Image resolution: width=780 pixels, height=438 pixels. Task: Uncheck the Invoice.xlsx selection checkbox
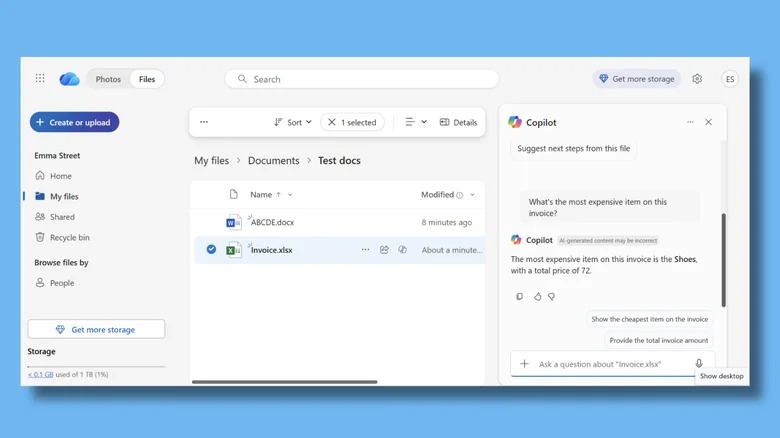tap(211, 250)
